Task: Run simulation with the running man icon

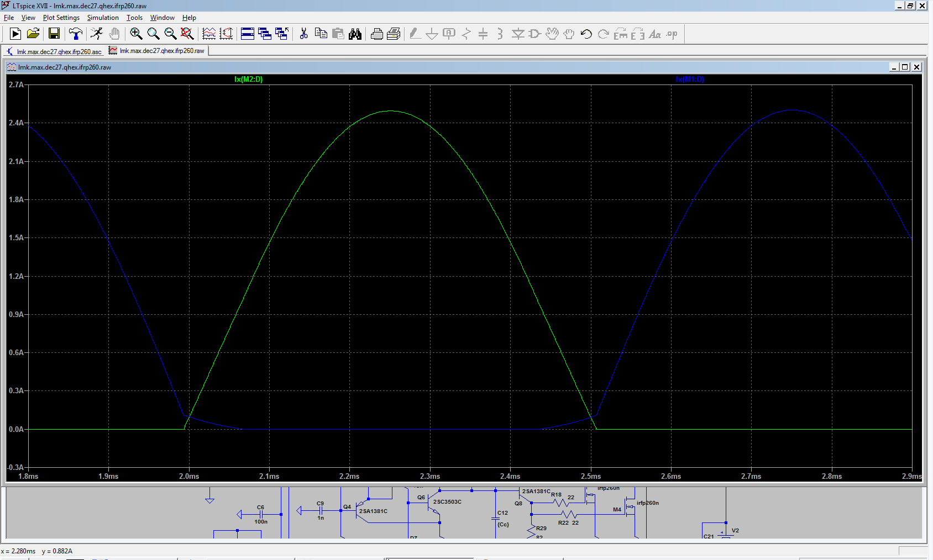Action: [97, 34]
